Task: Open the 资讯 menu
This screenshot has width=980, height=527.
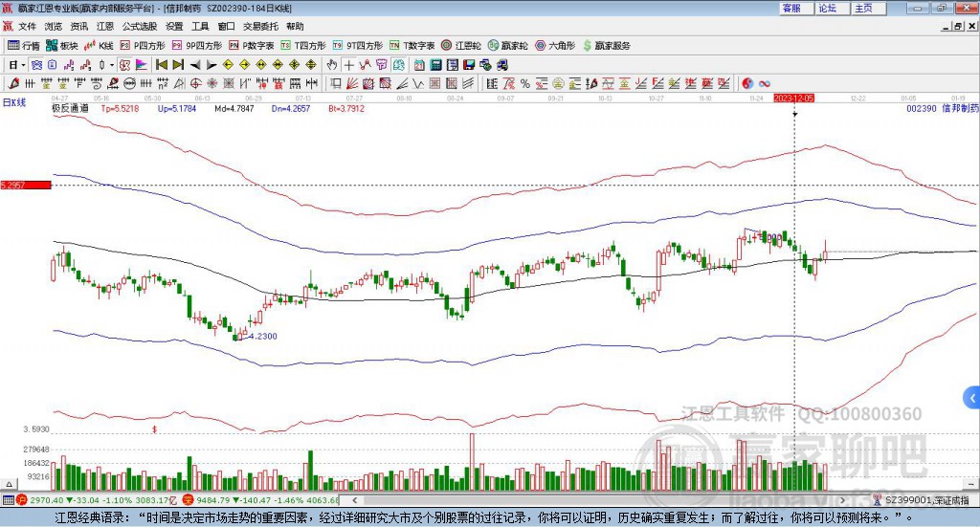Action: 78,26
